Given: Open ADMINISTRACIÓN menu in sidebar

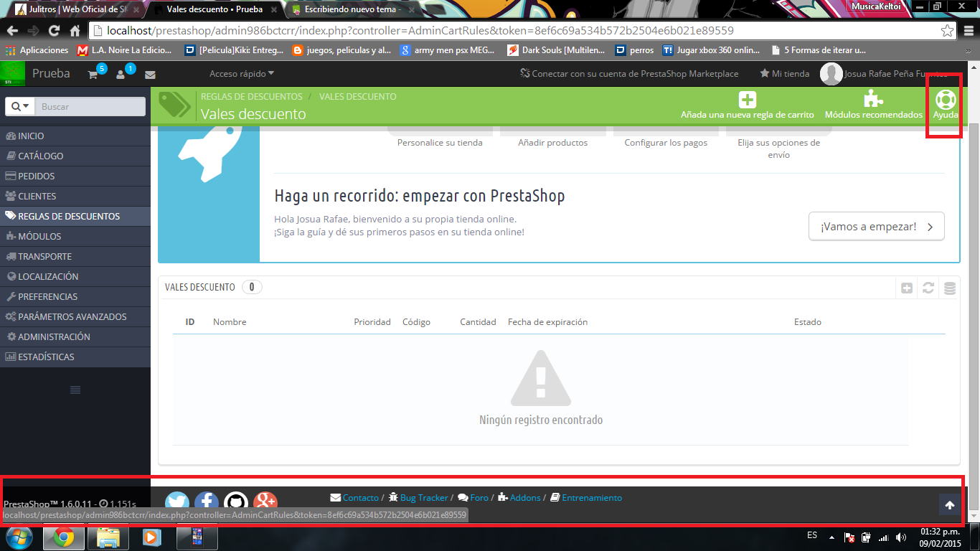Looking at the screenshot, I should click(75, 336).
